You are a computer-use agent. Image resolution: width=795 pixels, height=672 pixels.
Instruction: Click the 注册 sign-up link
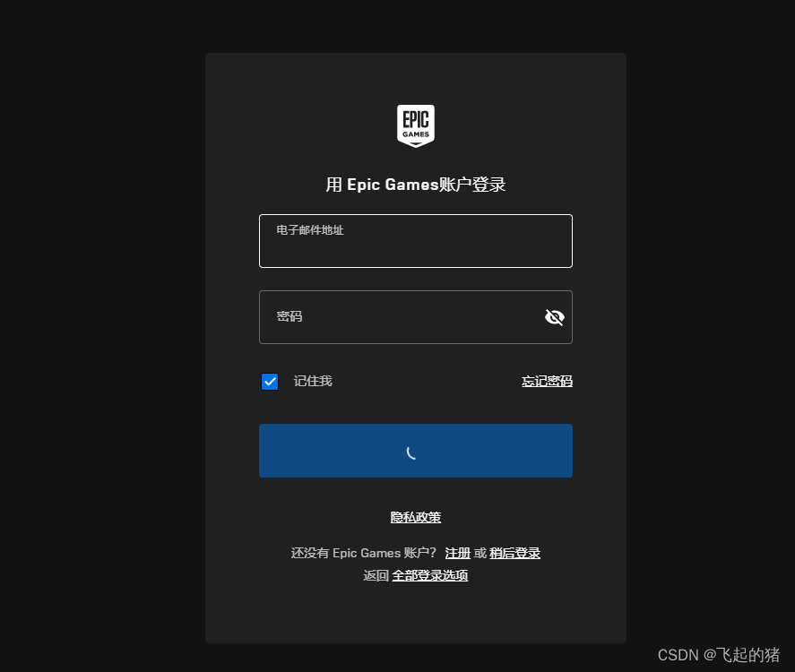458,553
